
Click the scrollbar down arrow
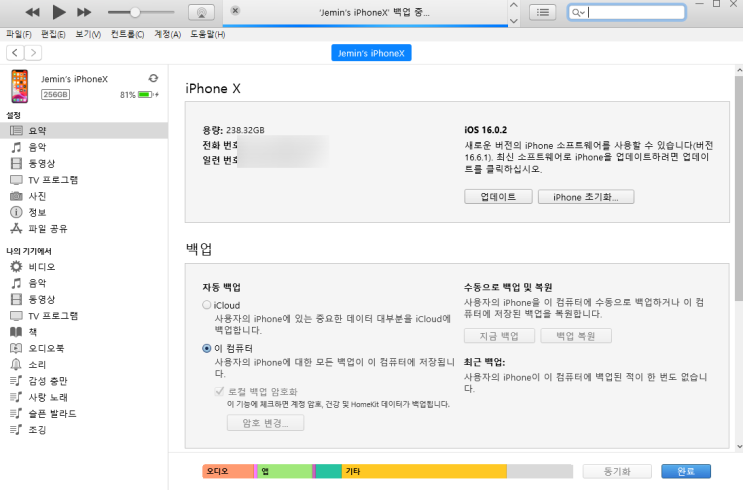(x=739, y=446)
